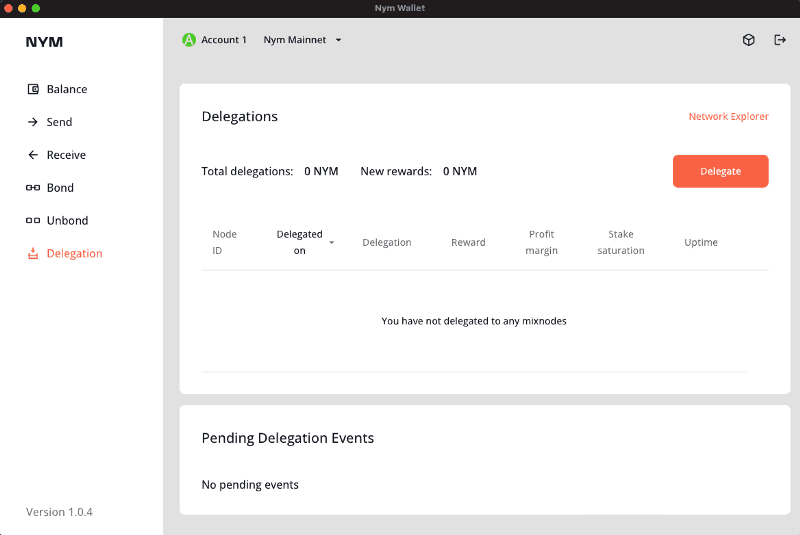Click the Delegation icon in sidebar
The image size is (800, 535).
pos(33,254)
